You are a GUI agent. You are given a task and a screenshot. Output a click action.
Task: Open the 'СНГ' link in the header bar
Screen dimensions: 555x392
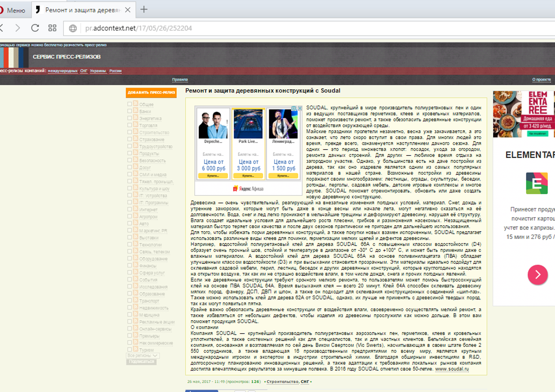[x=84, y=71]
